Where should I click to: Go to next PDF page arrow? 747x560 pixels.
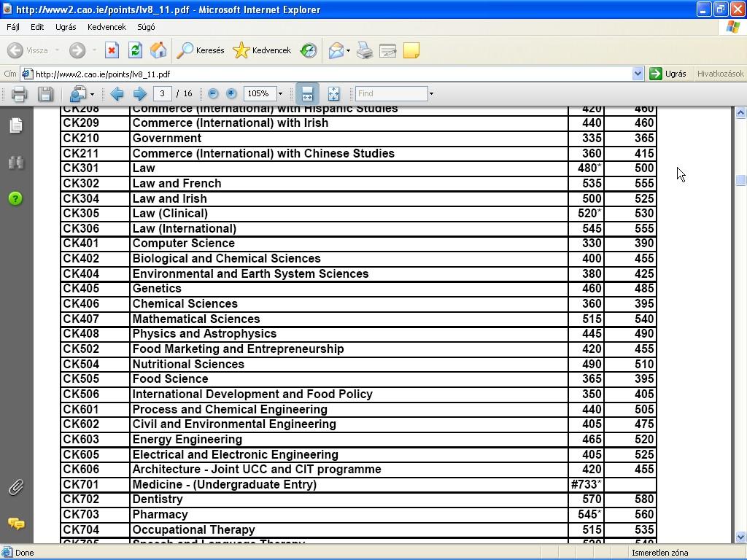coord(140,94)
